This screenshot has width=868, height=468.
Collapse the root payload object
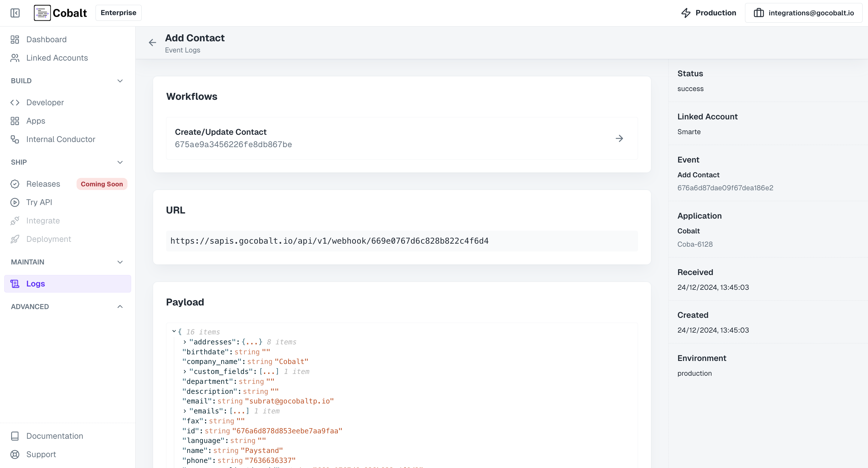(x=174, y=331)
